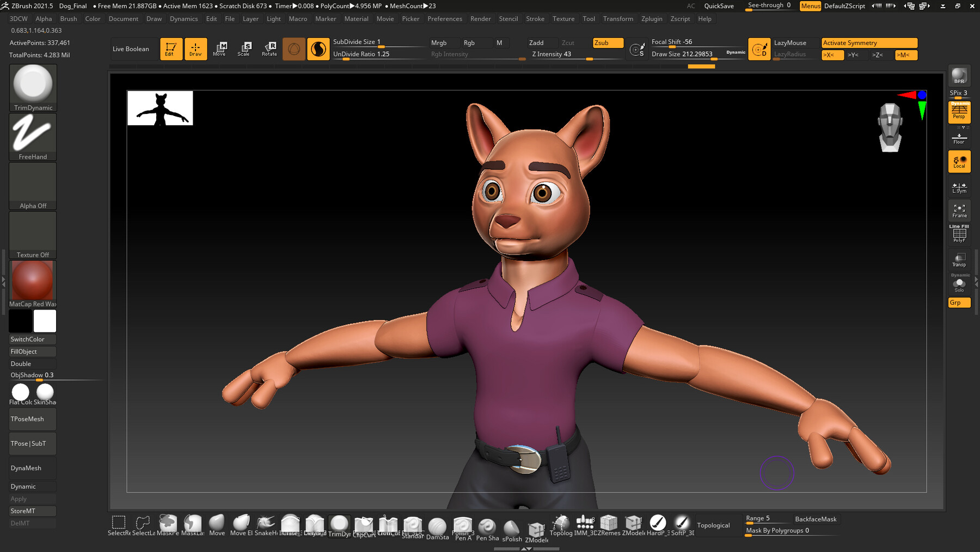
Task: Select the SoftP_3D brush
Action: (x=682, y=525)
